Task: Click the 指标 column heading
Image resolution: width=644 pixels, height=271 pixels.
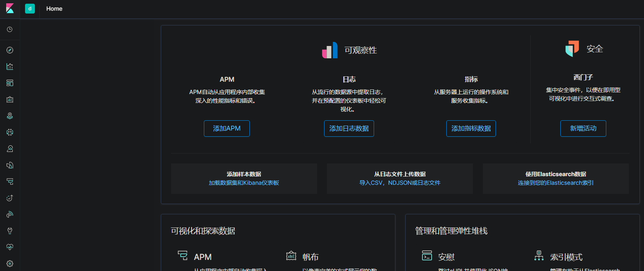Action: pyautogui.click(x=471, y=79)
